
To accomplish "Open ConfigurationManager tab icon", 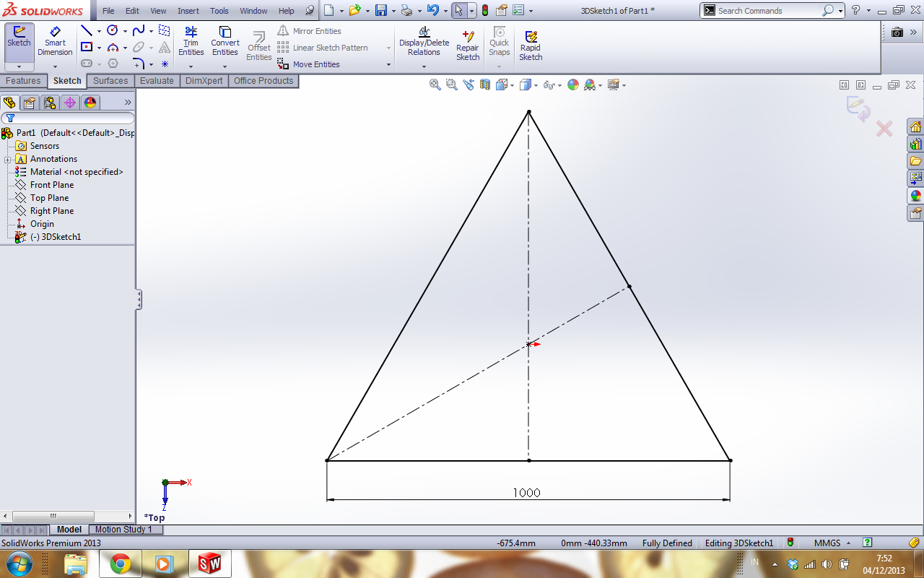I will pyautogui.click(x=50, y=103).
